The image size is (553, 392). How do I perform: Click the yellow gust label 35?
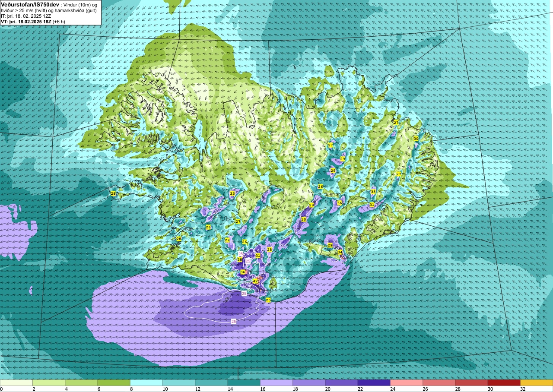click(373, 192)
